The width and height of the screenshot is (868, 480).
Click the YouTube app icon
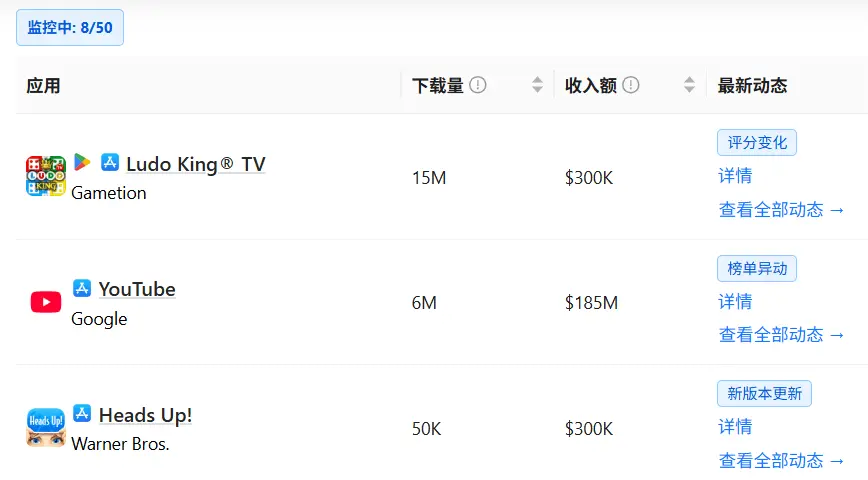click(46, 302)
